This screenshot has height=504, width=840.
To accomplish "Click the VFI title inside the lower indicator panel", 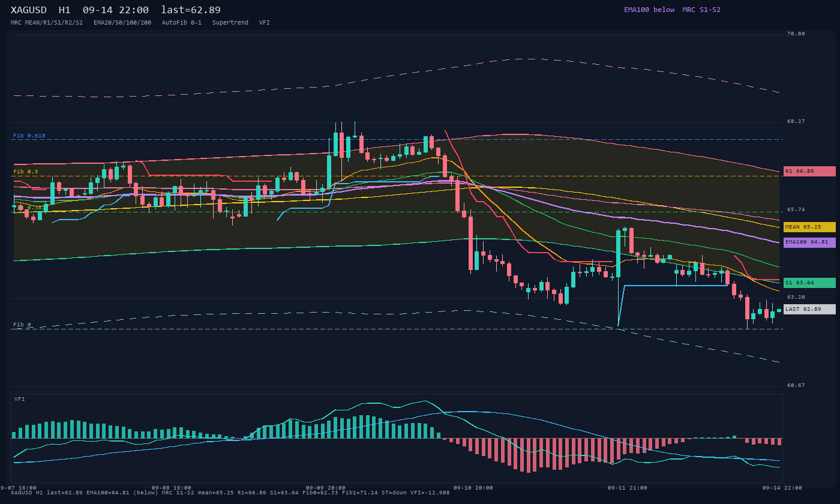I will [x=20, y=399].
